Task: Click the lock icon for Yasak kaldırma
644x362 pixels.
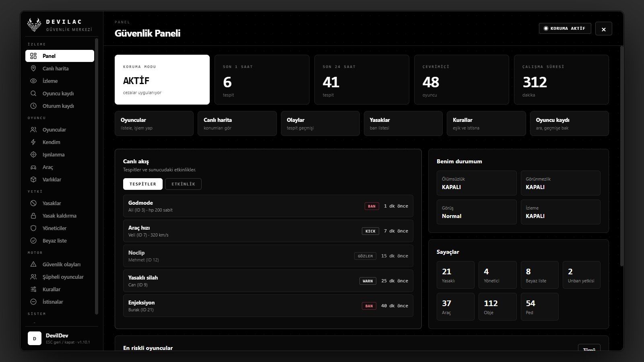Action: 33,216
